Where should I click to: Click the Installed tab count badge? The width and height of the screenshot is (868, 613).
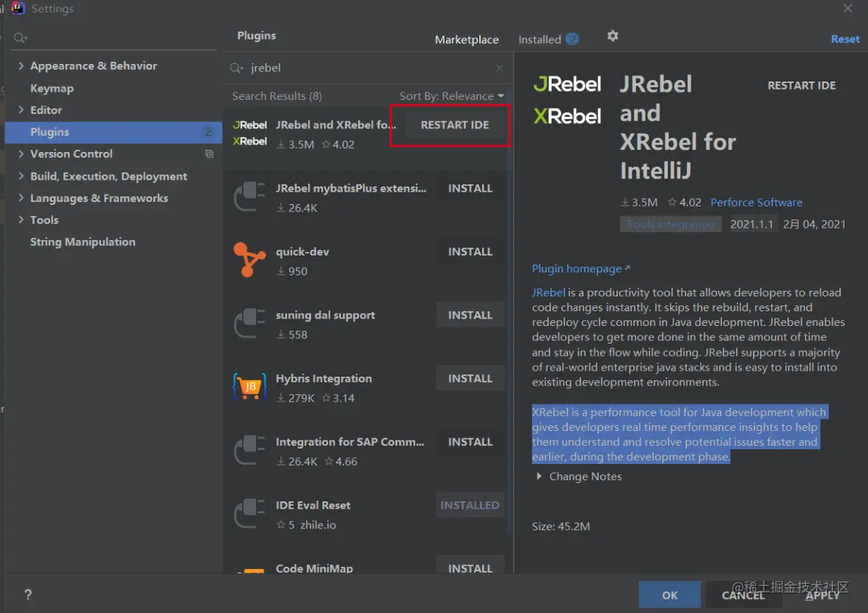point(572,40)
